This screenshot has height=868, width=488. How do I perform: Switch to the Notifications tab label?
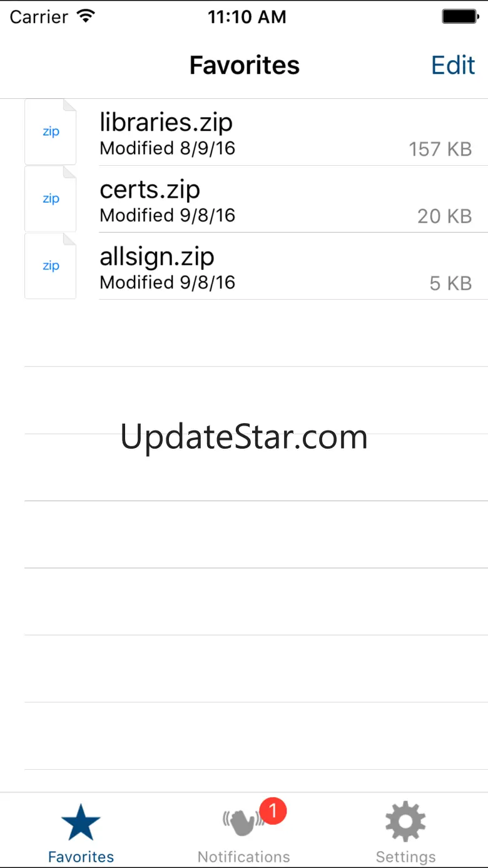(x=244, y=856)
